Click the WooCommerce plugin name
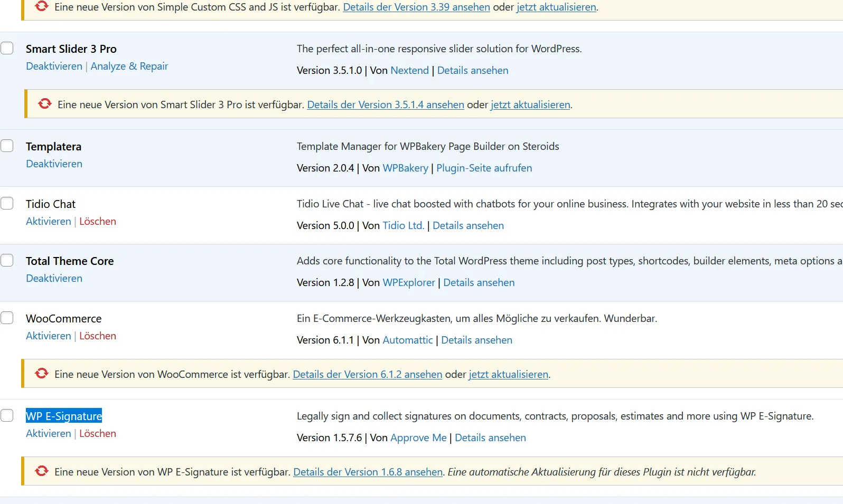This screenshot has height=504, width=843. coord(64,318)
